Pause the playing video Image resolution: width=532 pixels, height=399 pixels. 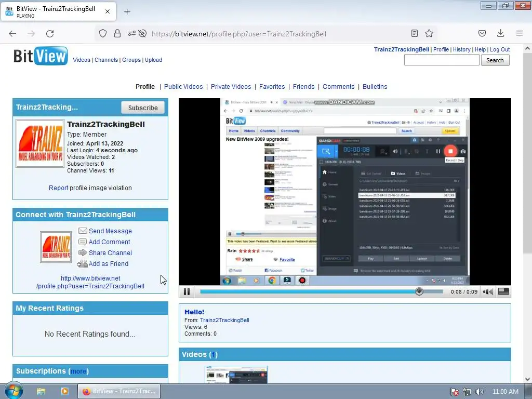click(x=187, y=291)
